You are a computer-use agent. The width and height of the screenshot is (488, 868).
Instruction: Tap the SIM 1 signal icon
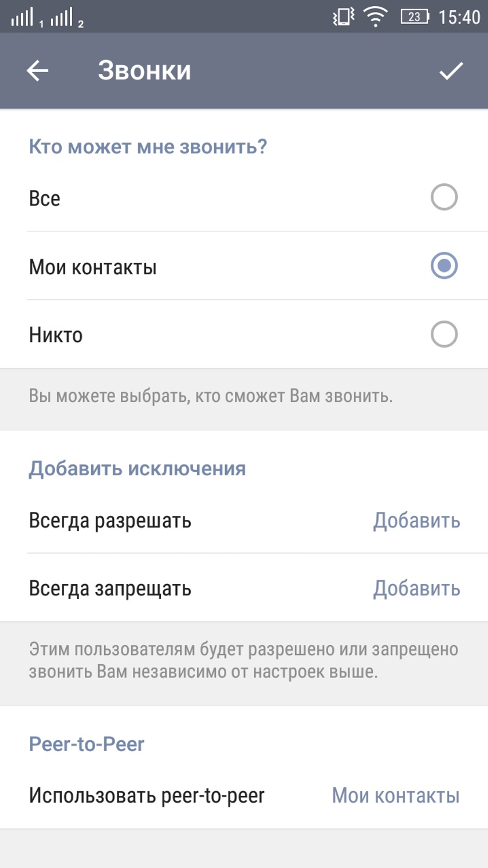click(23, 18)
